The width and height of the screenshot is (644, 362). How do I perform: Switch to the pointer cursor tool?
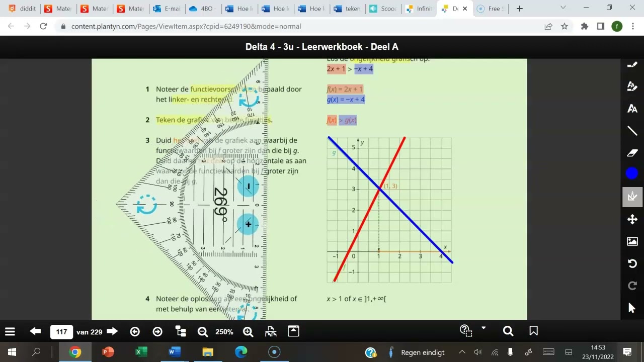point(632,308)
